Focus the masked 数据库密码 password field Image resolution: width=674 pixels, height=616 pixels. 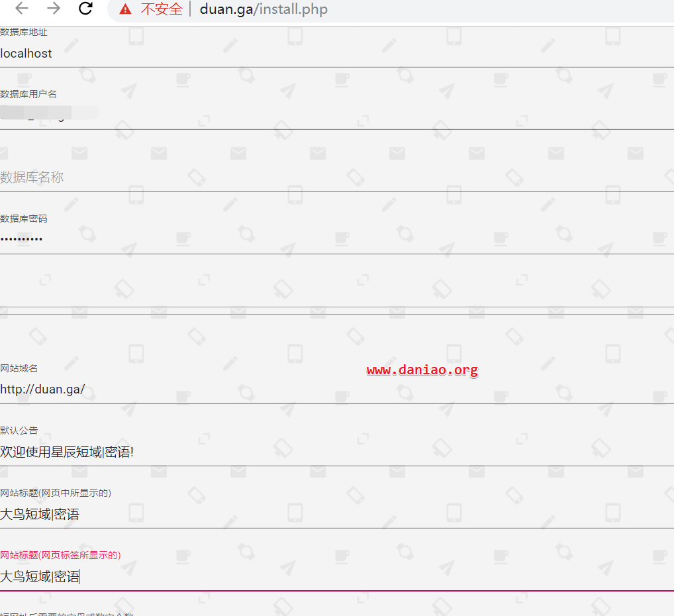click(265, 238)
